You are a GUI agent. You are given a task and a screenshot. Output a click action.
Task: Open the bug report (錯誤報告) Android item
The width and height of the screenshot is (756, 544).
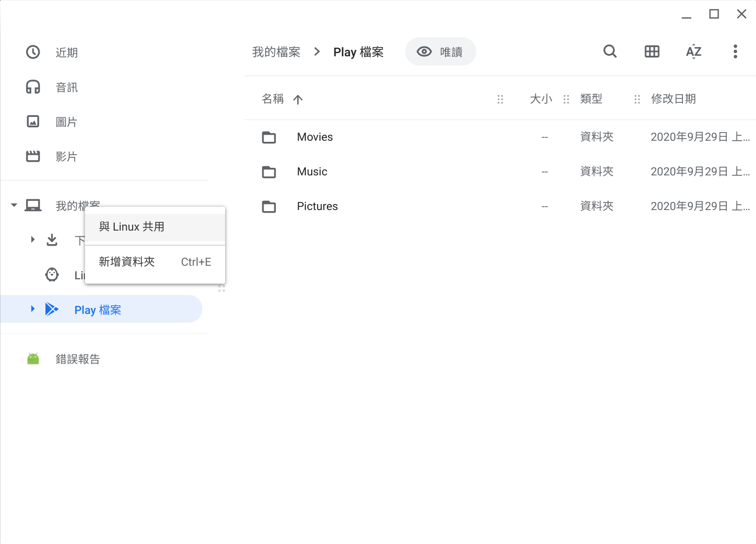pos(77,359)
